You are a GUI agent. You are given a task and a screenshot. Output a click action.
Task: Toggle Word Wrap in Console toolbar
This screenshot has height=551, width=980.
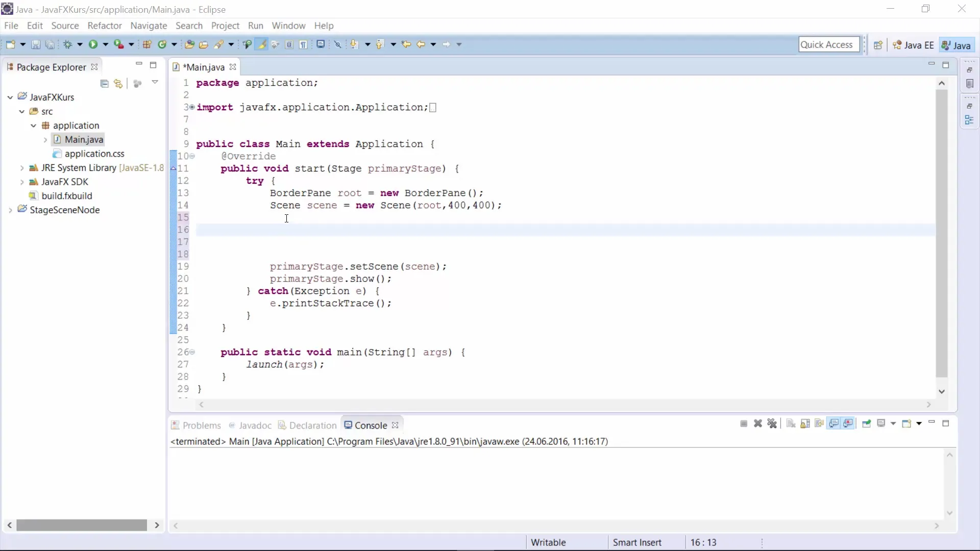[x=820, y=423]
